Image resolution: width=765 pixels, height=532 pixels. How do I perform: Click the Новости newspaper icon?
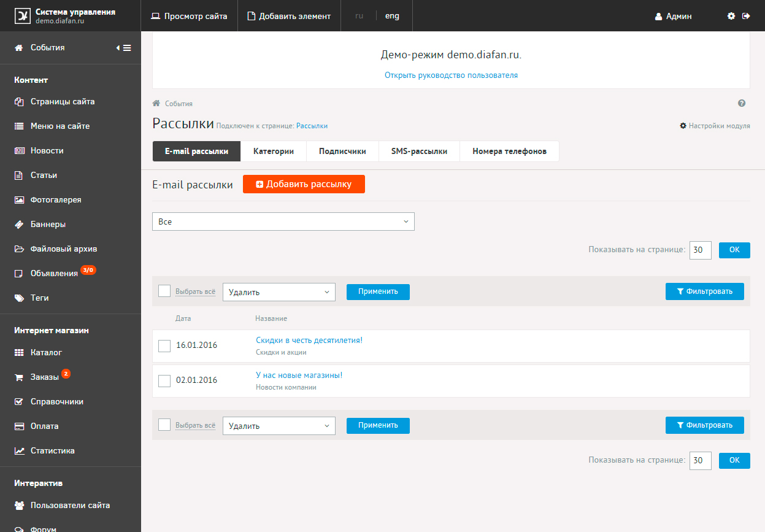point(18,151)
